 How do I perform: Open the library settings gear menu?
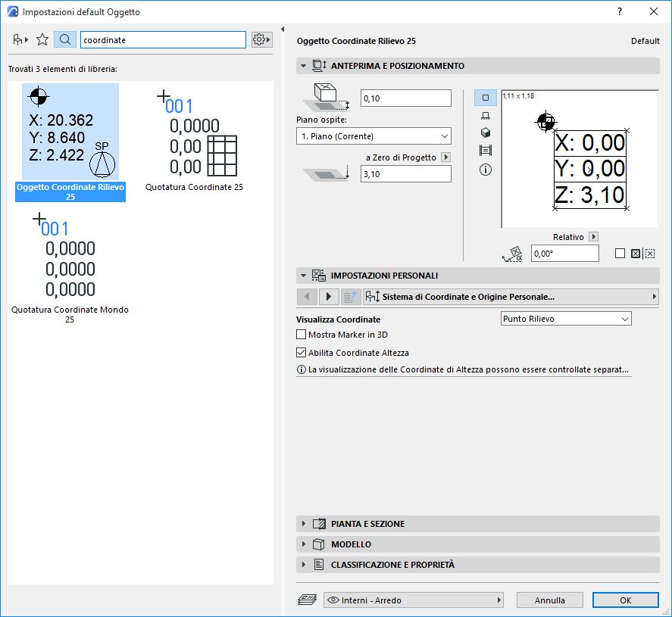pyautogui.click(x=261, y=40)
